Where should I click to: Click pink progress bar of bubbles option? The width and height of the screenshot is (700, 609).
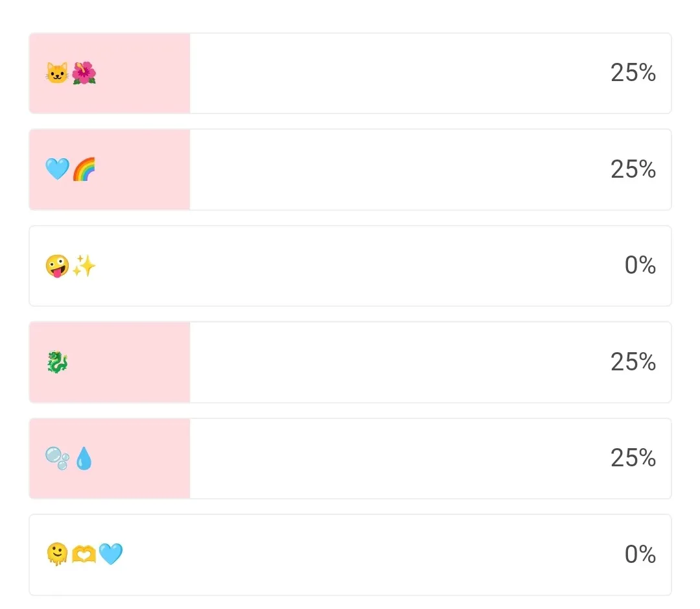(143, 459)
